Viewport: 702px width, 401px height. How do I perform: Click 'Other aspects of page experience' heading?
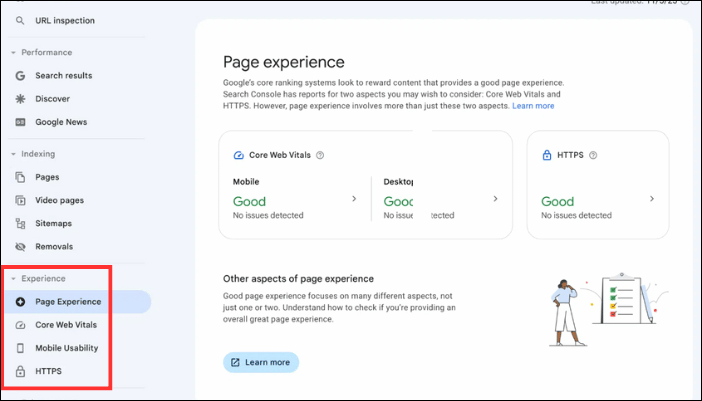coord(298,279)
